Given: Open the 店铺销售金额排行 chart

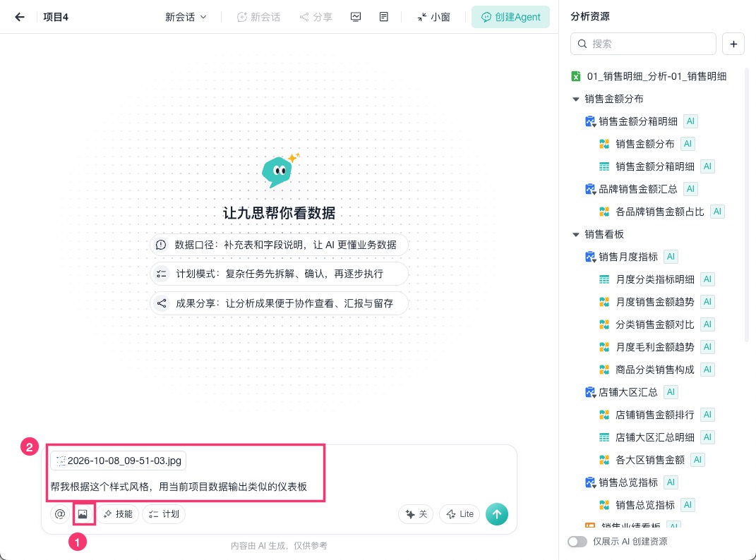Looking at the screenshot, I should click(x=655, y=415).
